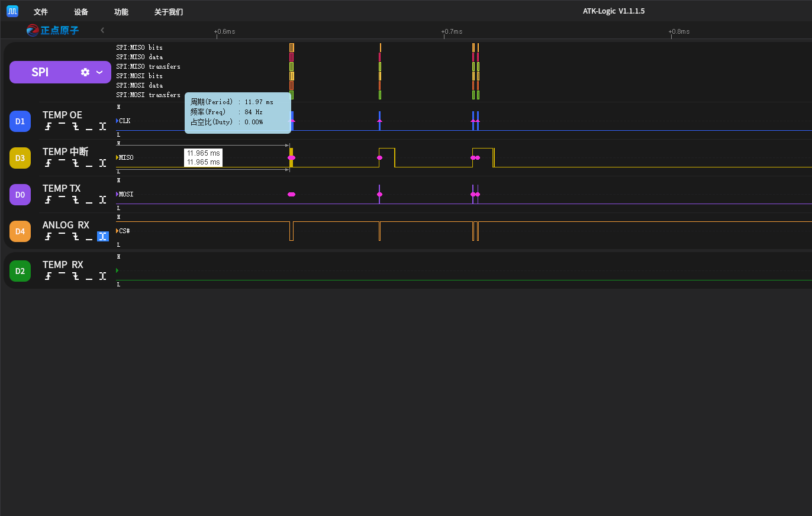812x516 pixels.
Task: Disable both-edge trigger on ANLOG RX
Action: point(103,237)
